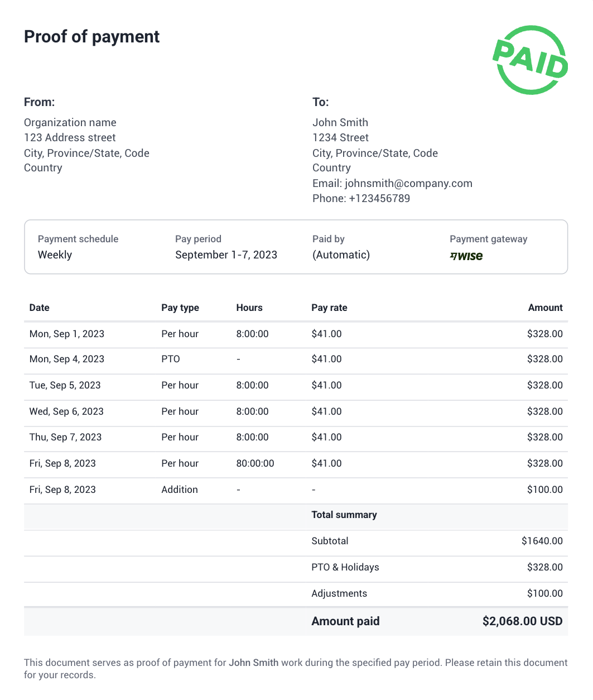Select the Pay type column header
The image size is (593, 700).
[180, 308]
